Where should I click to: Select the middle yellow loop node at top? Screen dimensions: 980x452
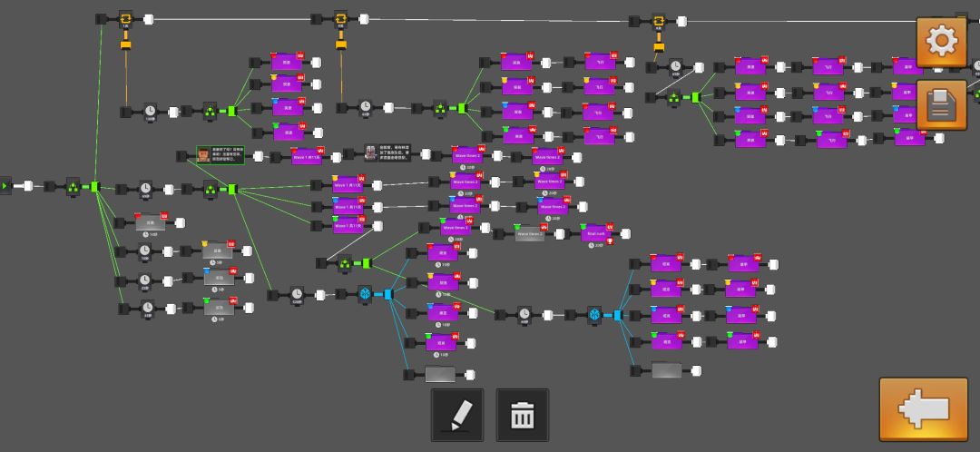(x=340, y=19)
